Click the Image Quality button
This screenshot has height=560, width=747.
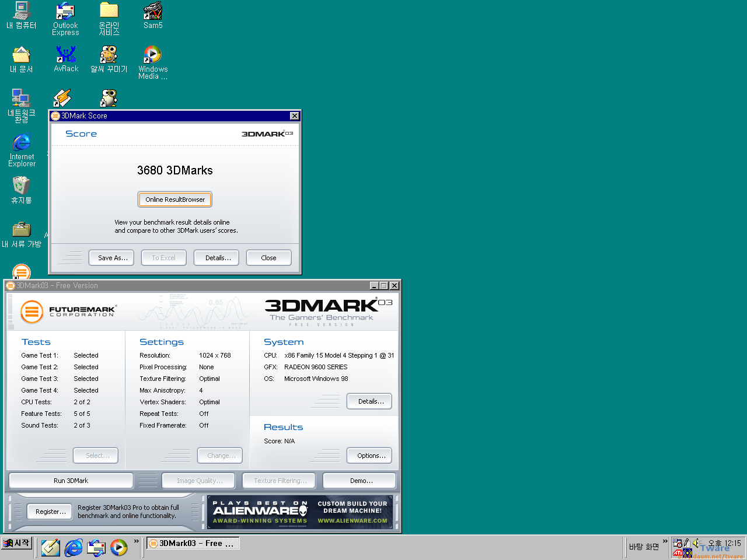point(198,481)
